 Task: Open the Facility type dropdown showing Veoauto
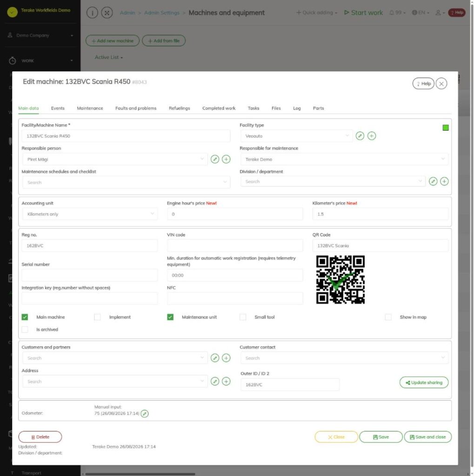297,136
